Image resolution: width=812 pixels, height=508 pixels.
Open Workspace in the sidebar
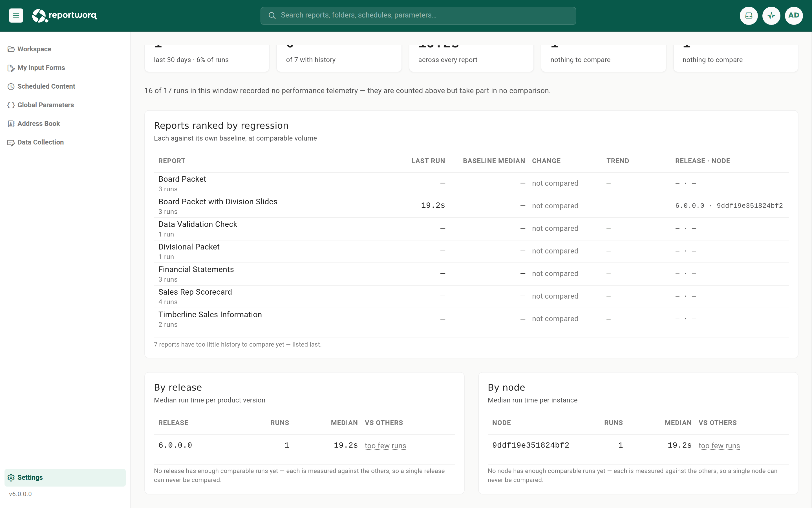[65, 49]
